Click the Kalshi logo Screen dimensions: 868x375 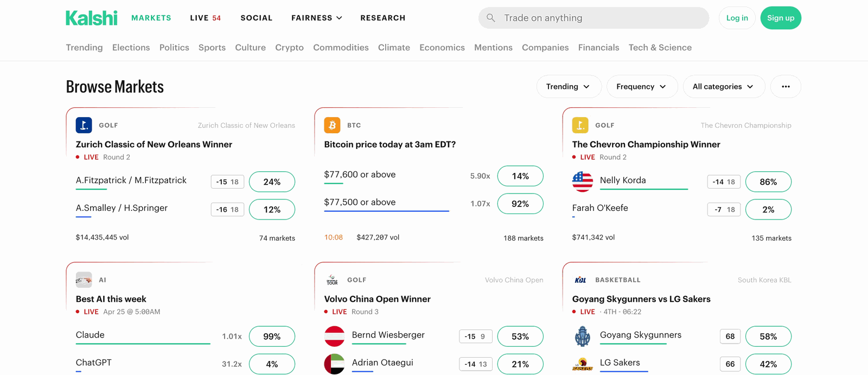tap(91, 18)
